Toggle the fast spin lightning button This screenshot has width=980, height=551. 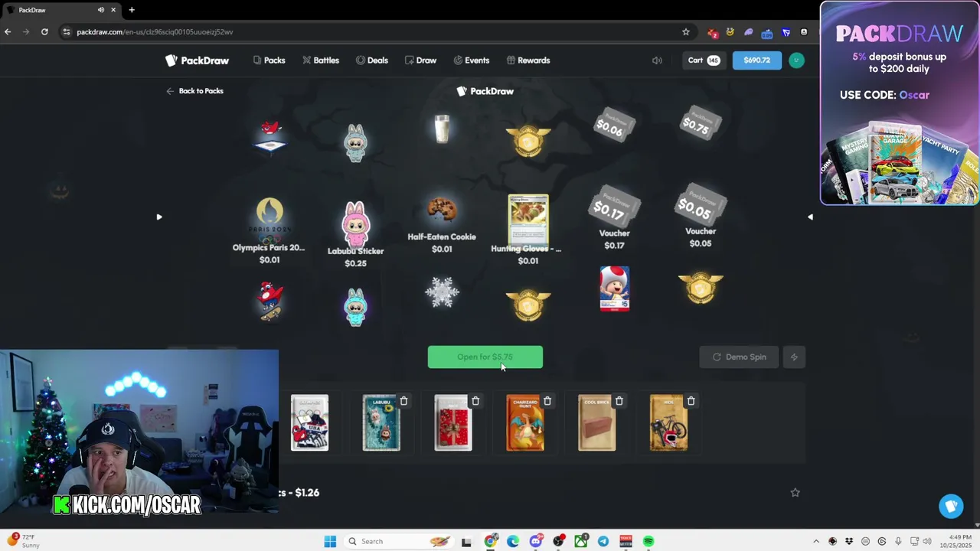794,357
